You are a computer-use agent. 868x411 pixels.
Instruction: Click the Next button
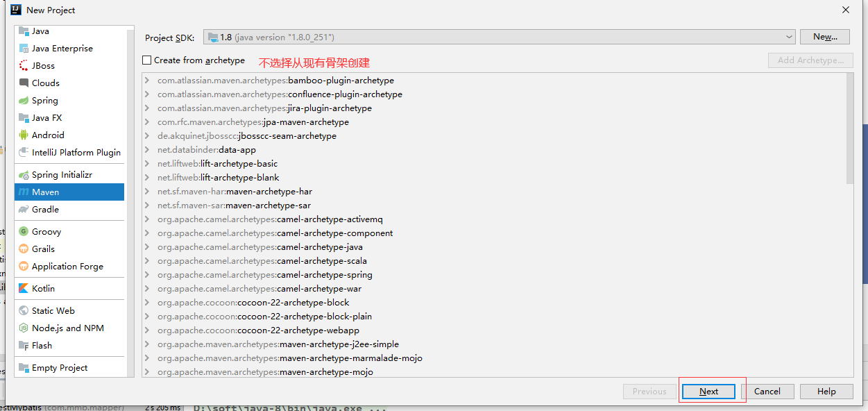click(x=708, y=392)
